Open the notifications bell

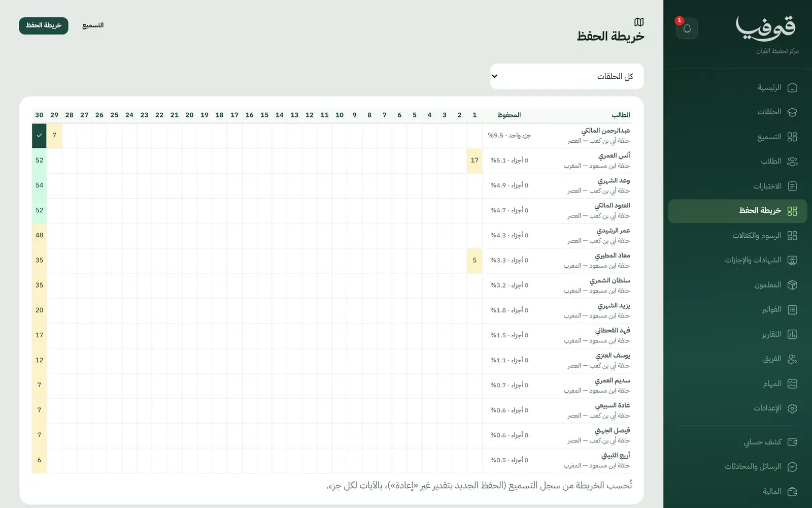tap(687, 28)
